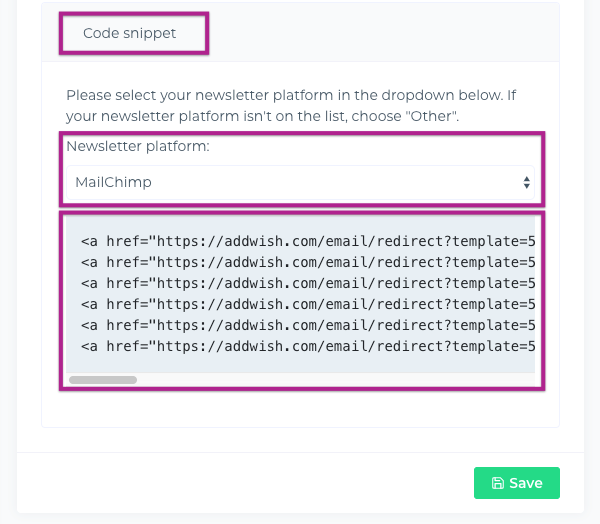Open the Newsletter platform dropdown

coord(300,183)
